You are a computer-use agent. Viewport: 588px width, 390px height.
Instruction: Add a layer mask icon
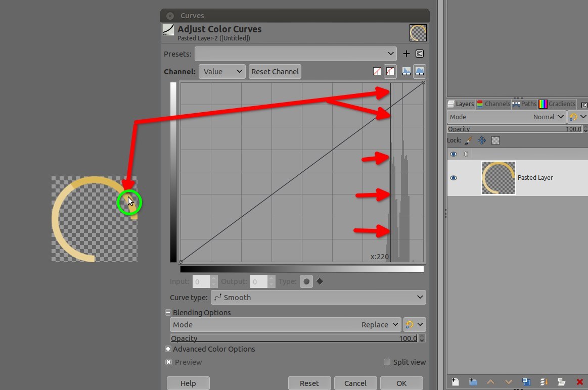[561, 382]
